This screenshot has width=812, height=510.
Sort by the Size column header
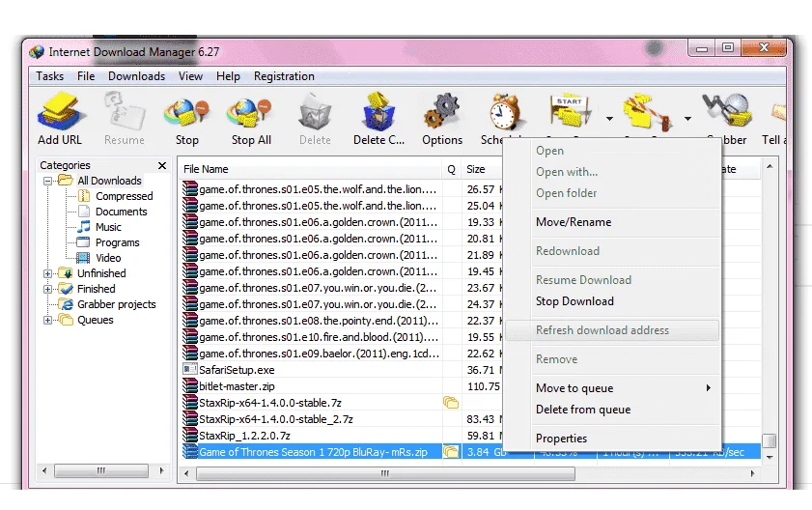pos(482,169)
